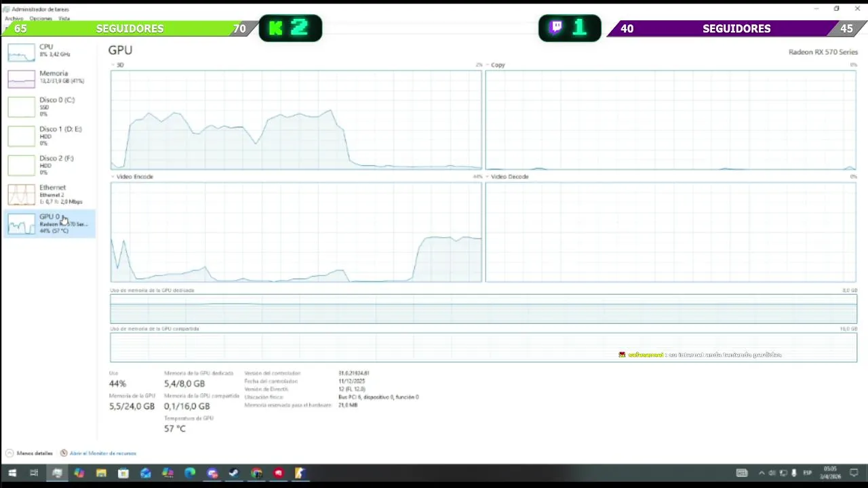
Task: Click the "0,1/16,0 GB" shared memory value
Action: (x=186, y=406)
